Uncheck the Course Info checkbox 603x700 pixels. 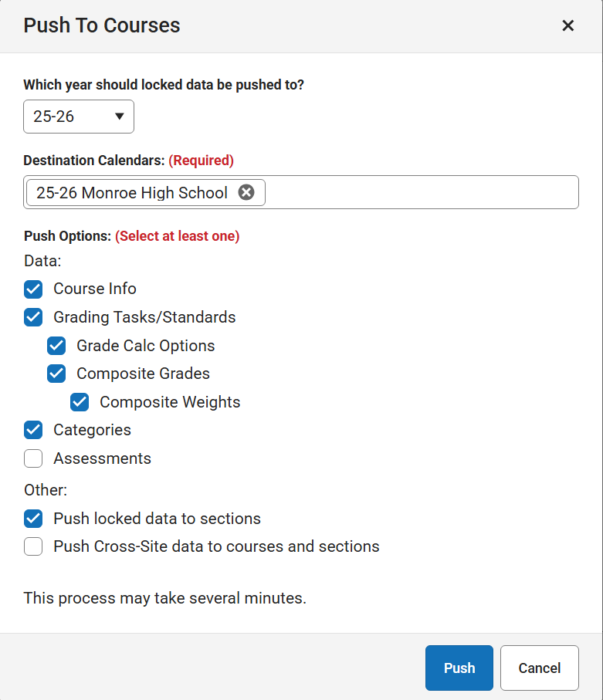(x=33, y=289)
